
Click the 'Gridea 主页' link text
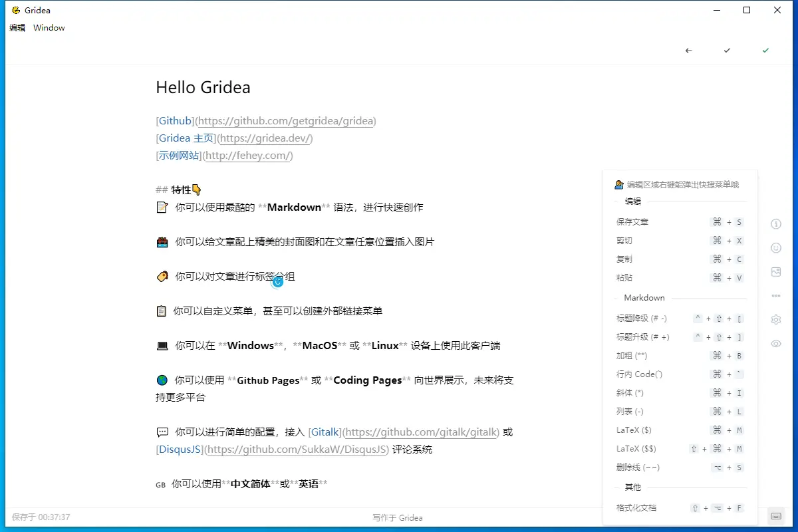[187, 138]
